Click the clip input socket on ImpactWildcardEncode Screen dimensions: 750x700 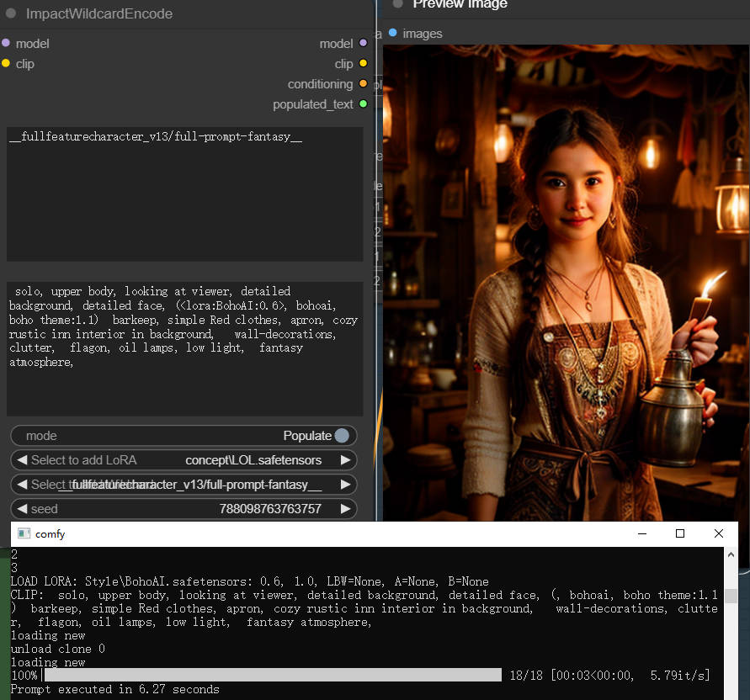pyautogui.click(x=8, y=63)
